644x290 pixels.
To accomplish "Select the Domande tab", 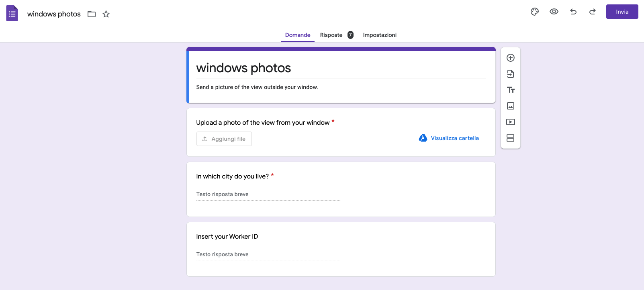I will tap(298, 35).
